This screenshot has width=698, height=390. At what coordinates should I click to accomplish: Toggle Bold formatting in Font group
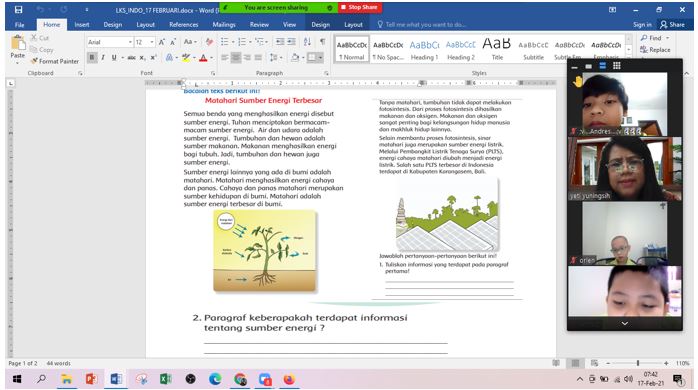pos(92,57)
